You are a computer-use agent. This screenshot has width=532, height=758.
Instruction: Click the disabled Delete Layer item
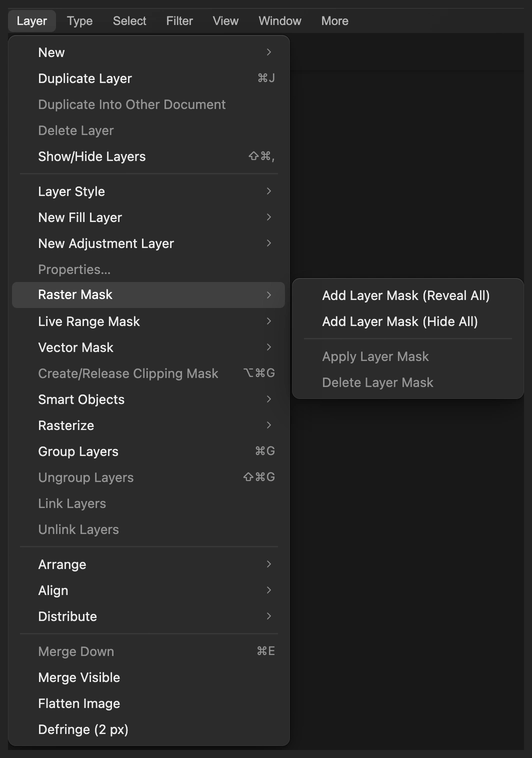click(148, 130)
